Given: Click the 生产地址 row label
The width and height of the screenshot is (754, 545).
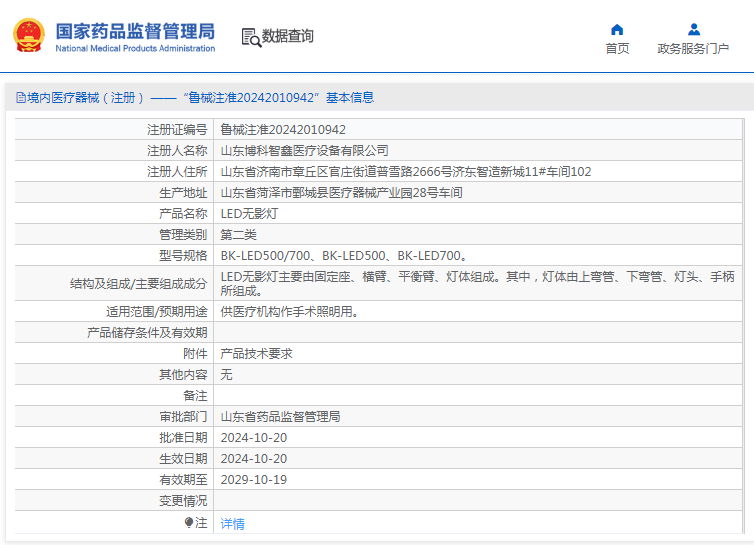Looking at the screenshot, I should (x=183, y=193).
